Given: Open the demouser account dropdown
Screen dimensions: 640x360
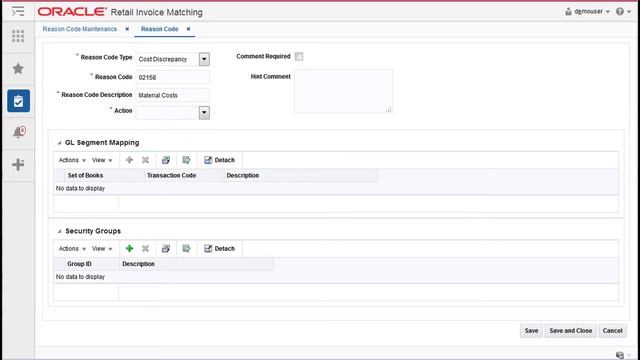Looking at the screenshot, I should tap(608, 12).
